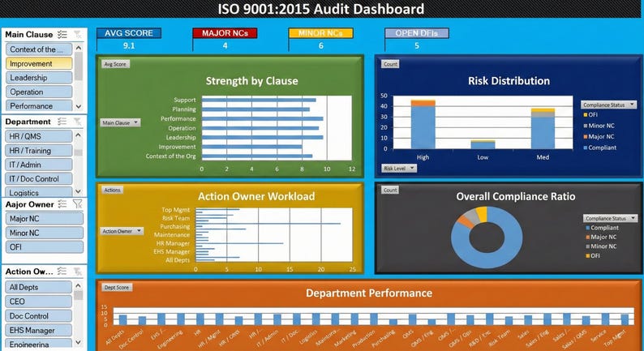Select the Performance clause filter
Viewport: 644px width, 351px height.
[x=39, y=106]
